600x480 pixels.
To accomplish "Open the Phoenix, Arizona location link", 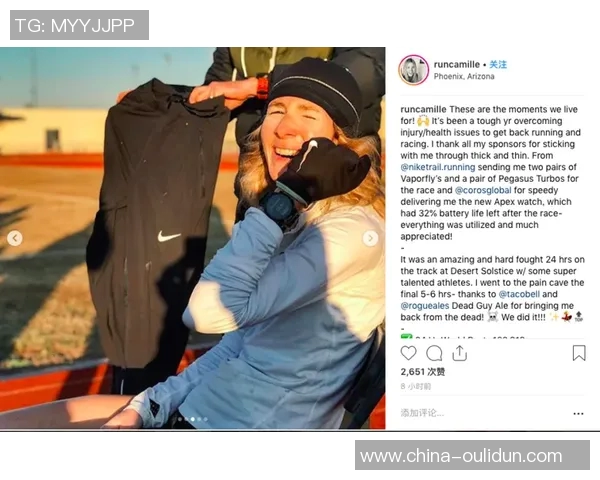I will pos(464,76).
